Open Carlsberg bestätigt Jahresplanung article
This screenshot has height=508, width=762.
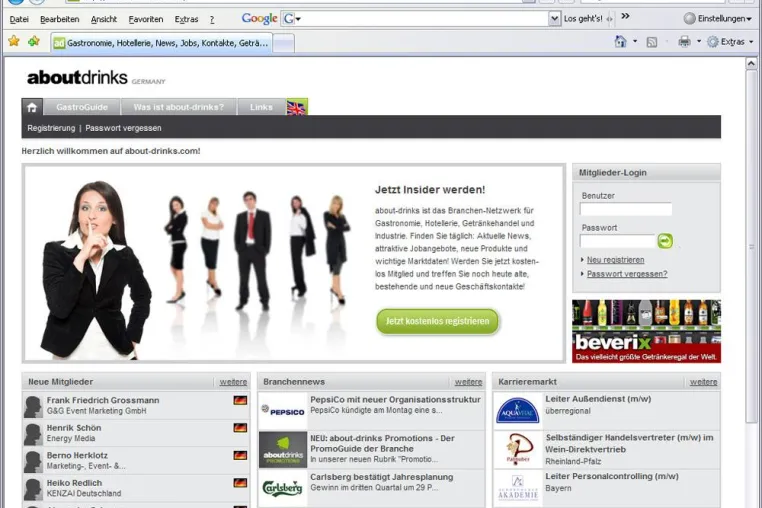click(381, 477)
